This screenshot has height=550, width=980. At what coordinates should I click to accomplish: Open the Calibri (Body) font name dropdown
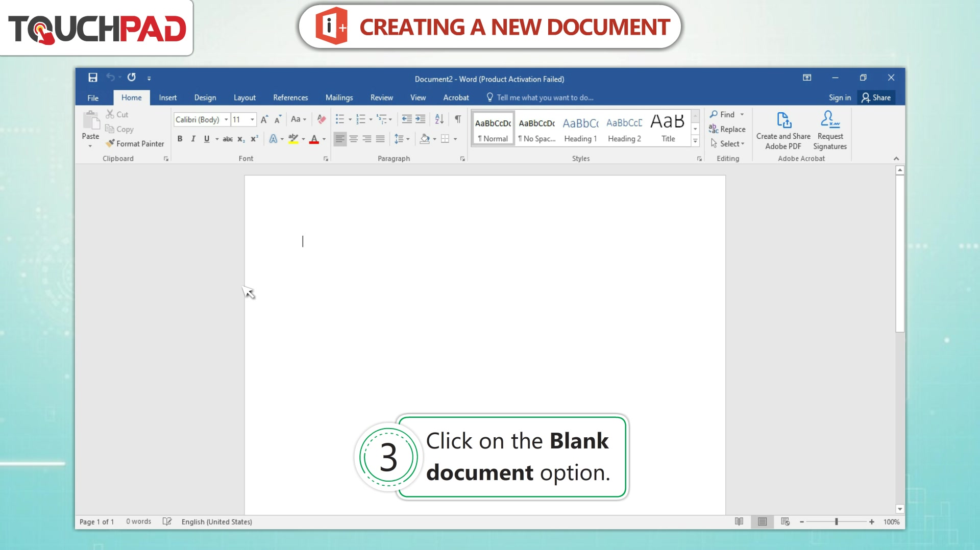226,119
